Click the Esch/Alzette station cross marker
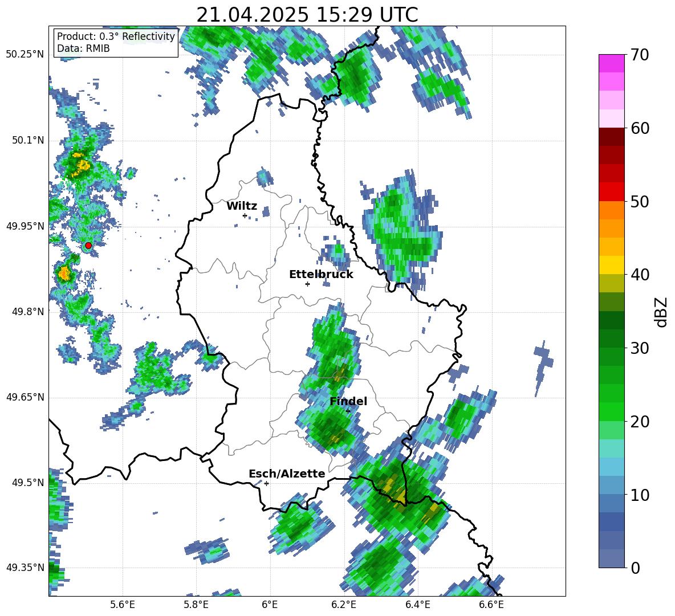Image resolution: width=675 pixels, height=616 pixels. click(x=266, y=483)
